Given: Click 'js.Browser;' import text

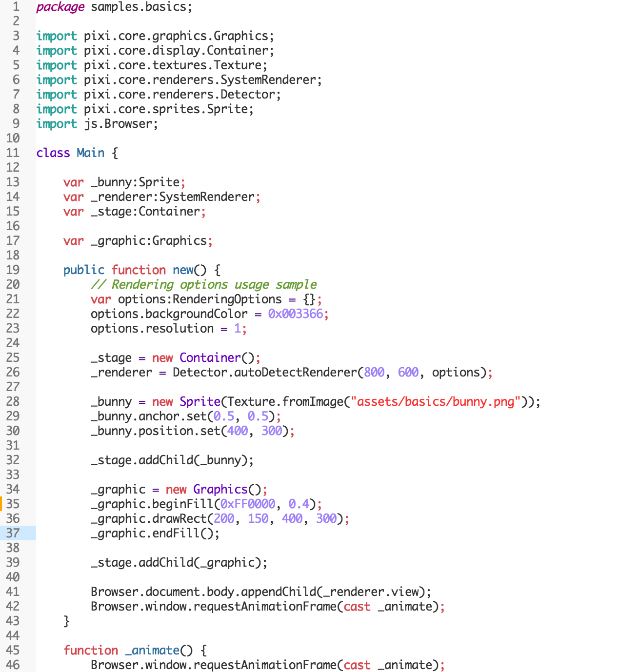Looking at the screenshot, I should (121, 124).
